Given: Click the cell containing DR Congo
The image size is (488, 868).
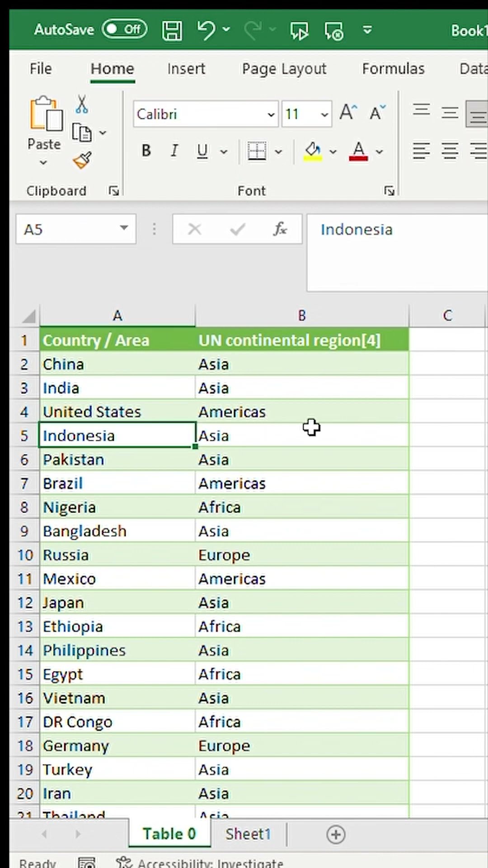Looking at the screenshot, I should point(117,722).
